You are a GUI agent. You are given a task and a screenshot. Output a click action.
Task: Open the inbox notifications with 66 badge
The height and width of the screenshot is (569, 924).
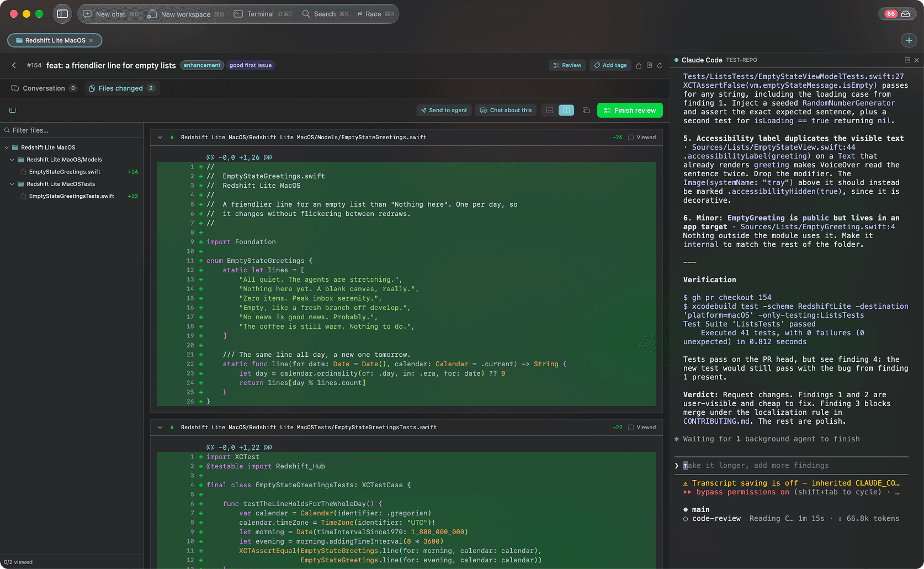(x=898, y=14)
